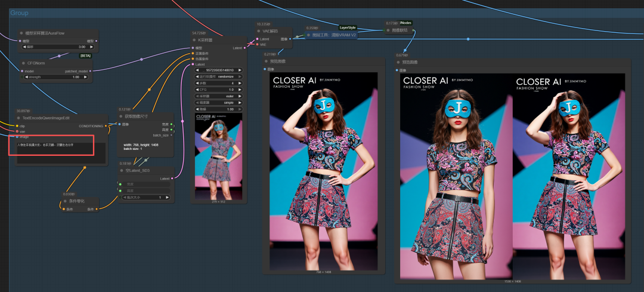Image resolution: width=644 pixels, height=292 pixels.
Task: Collapse the VAE解码 node via its title dot
Action: point(259,31)
